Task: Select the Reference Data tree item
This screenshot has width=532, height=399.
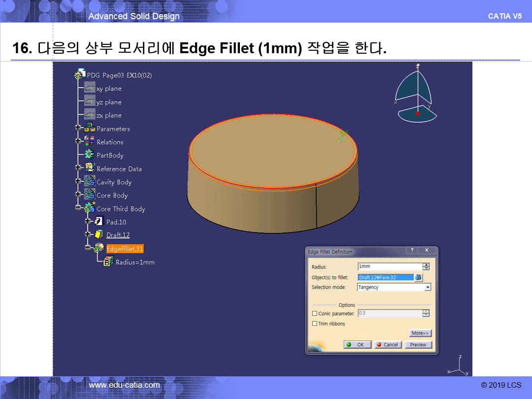Action: pyautogui.click(x=119, y=168)
